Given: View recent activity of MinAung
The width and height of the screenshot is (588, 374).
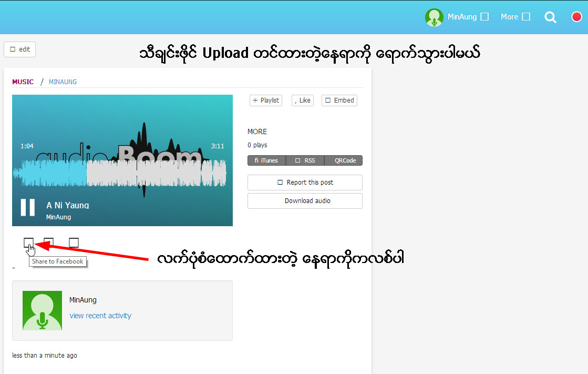Looking at the screenshot, I should tap(100, 316).
